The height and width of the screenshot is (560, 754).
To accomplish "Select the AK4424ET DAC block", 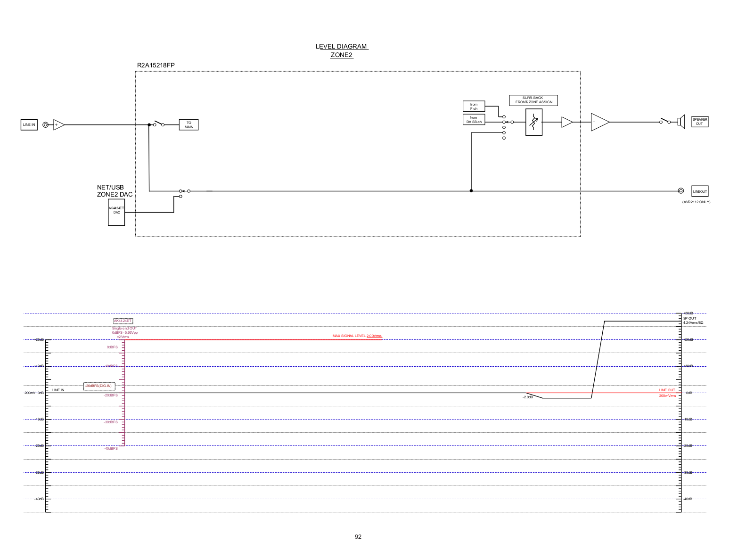I will click(x=116, y=213).
